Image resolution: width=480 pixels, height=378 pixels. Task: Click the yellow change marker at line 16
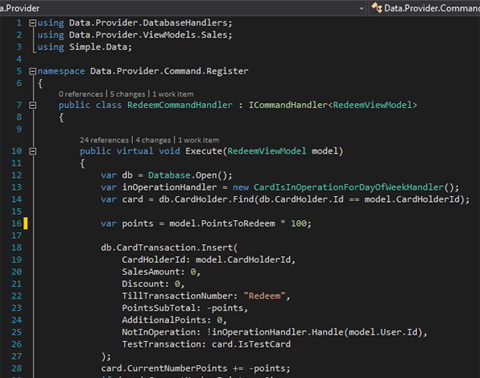(x=26, y=223)
